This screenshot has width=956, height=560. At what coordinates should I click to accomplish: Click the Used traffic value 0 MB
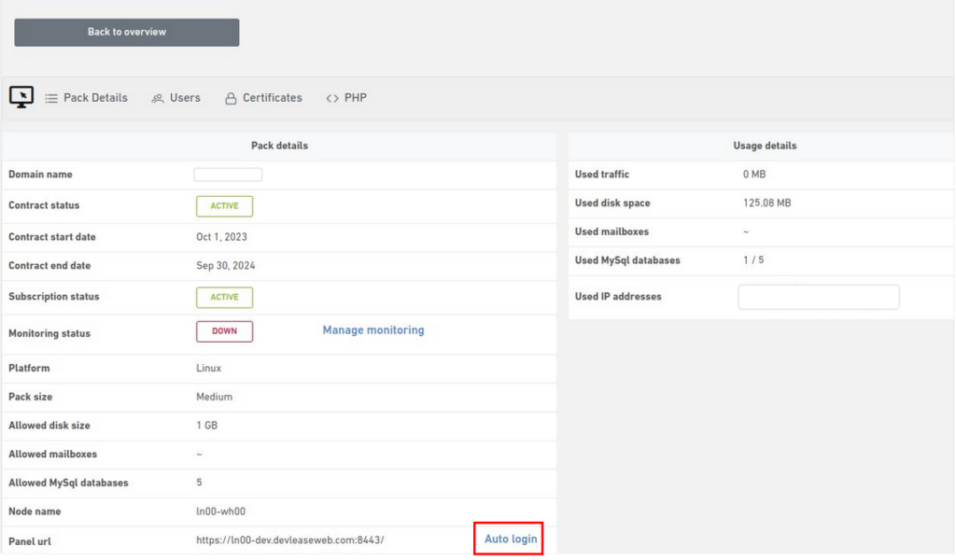click(x=754, y=175)
